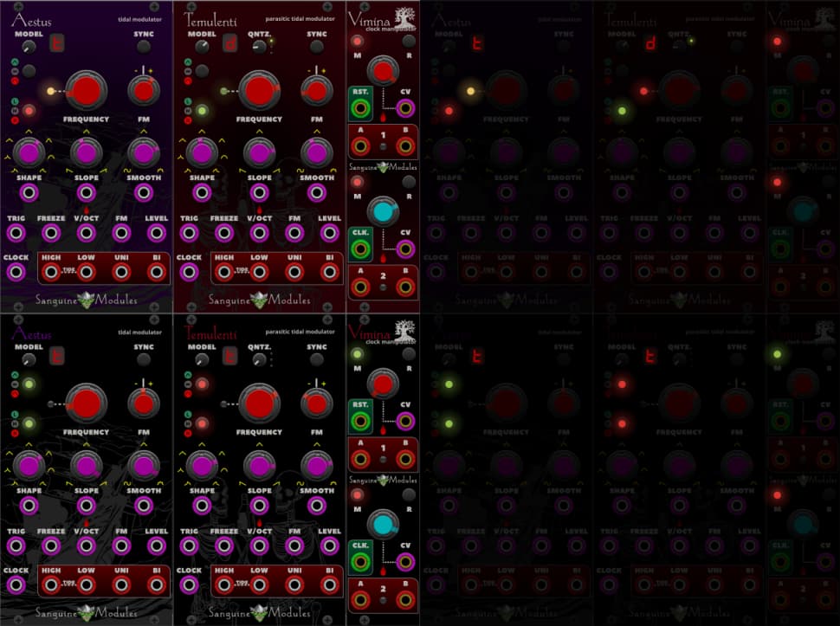
Task: Click CLK. jack on white-titled Vimina module
Action: pos(360,249)
